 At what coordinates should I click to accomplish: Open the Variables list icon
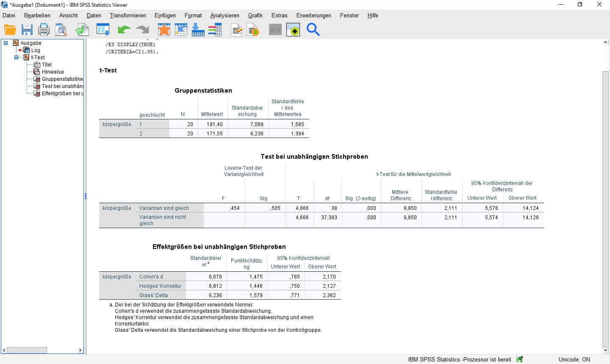tap(215, 29)
